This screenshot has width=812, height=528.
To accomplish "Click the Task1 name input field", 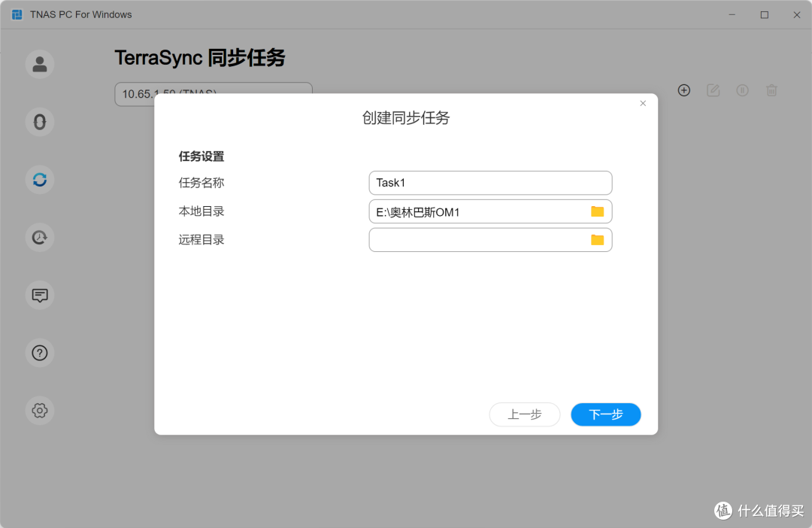I will pos(489,183).
